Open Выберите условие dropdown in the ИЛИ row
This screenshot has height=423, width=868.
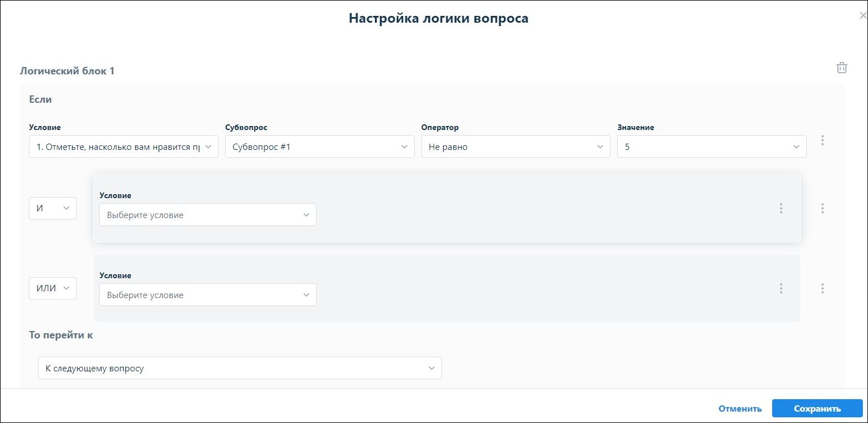tap(208, 295)
